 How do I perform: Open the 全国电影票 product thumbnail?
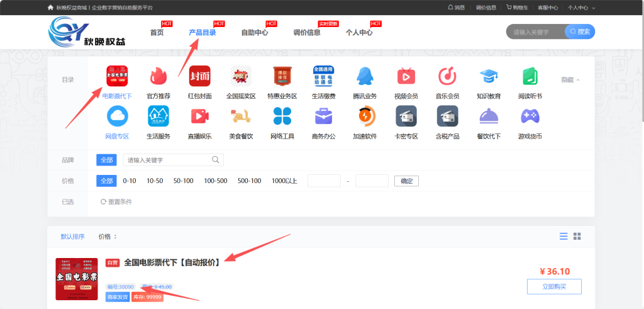77,279
